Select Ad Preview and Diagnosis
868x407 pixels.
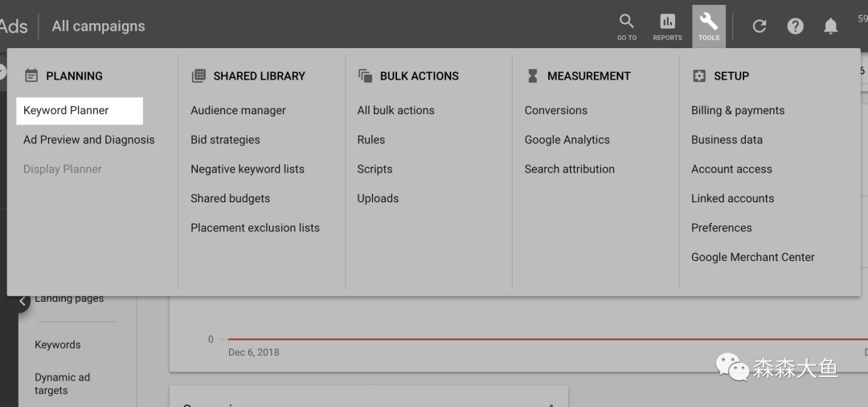[x=88, y=140]
